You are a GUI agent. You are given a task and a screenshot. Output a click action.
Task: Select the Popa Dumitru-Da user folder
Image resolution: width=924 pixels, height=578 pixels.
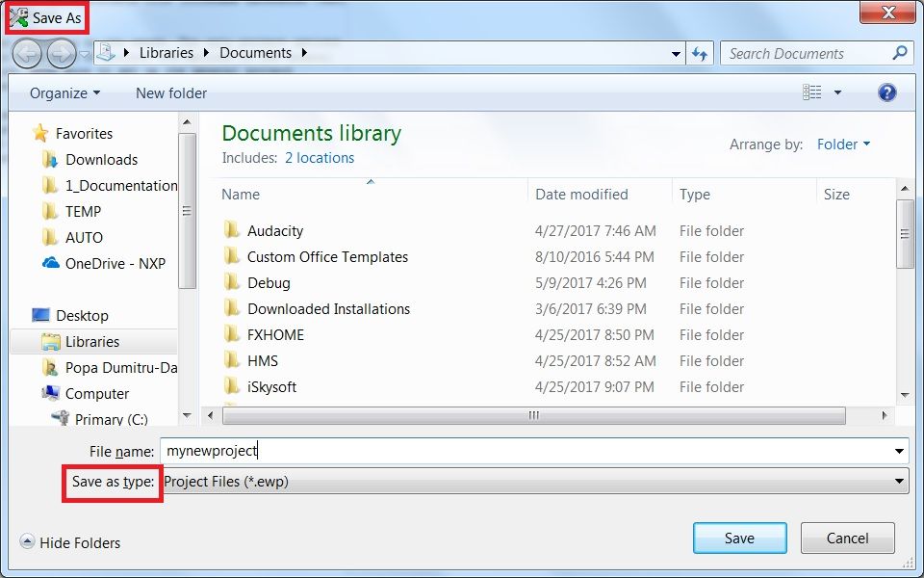[121, 367]
